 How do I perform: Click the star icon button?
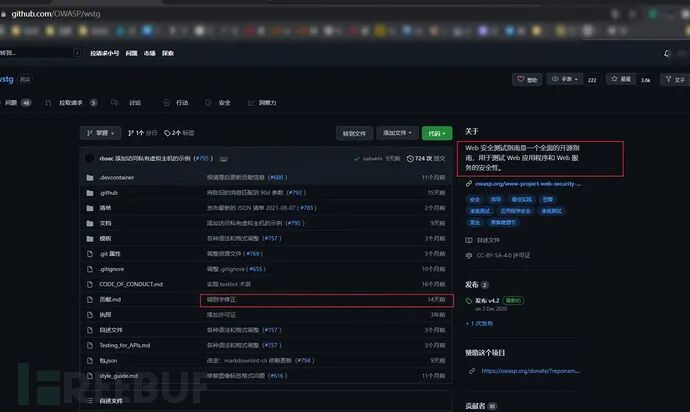tap(614, 79)
